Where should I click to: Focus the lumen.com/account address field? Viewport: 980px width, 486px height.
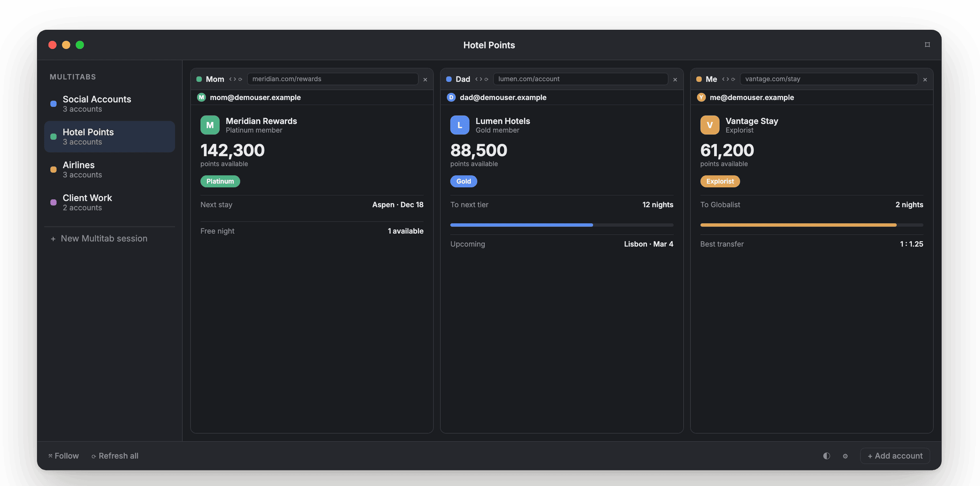(580, 79)
